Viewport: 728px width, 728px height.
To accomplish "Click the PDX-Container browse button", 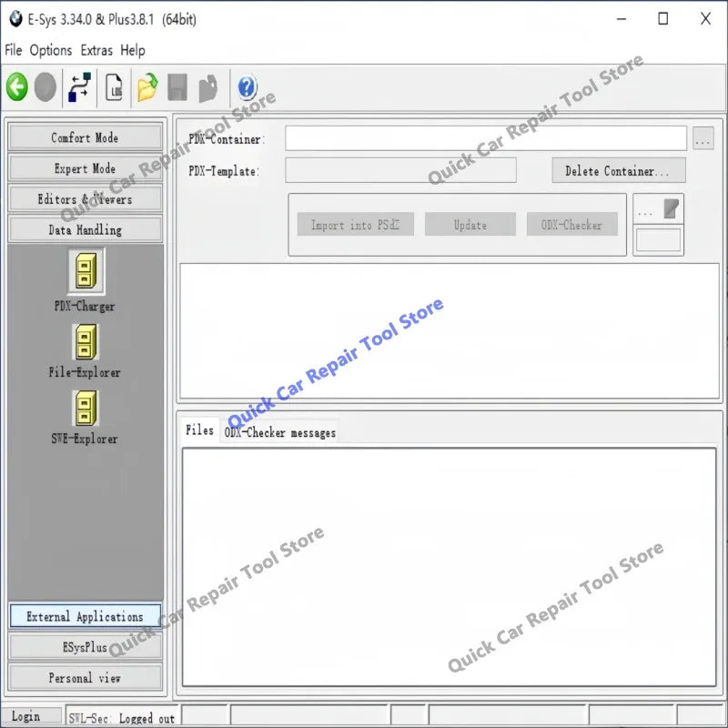I will 703,138.
